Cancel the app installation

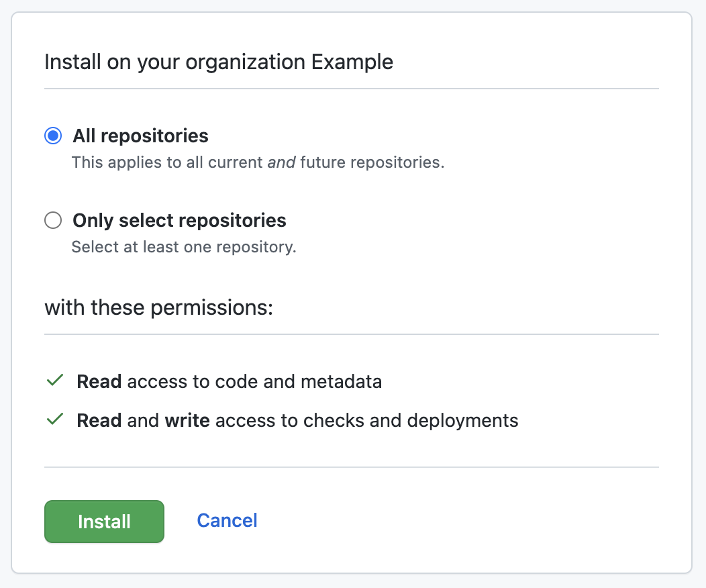227,520
